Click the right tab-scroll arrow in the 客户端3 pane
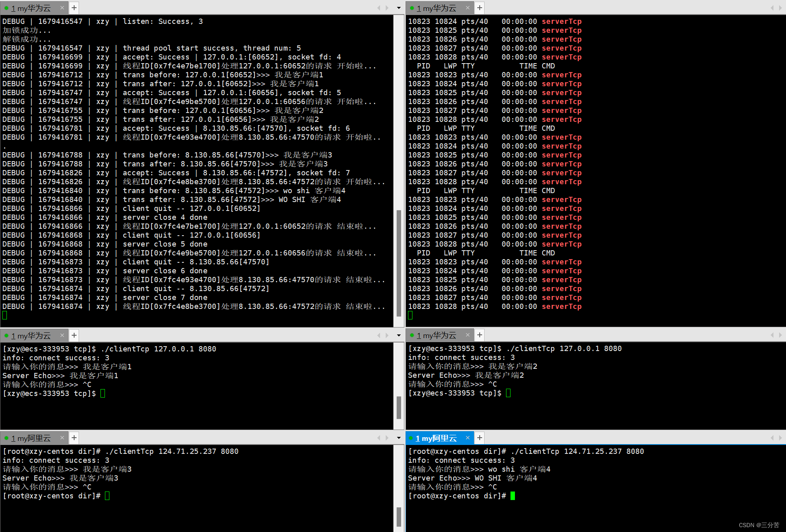The height and width of the screenshot is (532, 786). tap(387, 438)
